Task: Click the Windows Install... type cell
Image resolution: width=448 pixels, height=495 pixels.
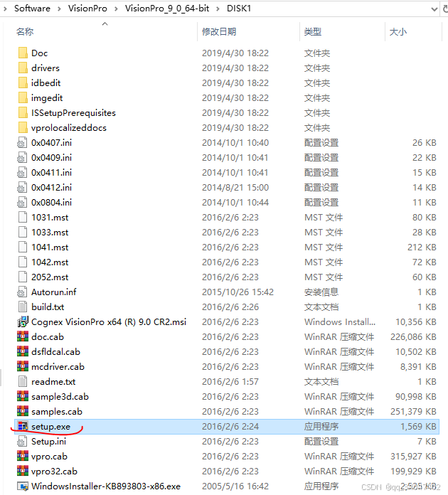Action: coord(340,321)
